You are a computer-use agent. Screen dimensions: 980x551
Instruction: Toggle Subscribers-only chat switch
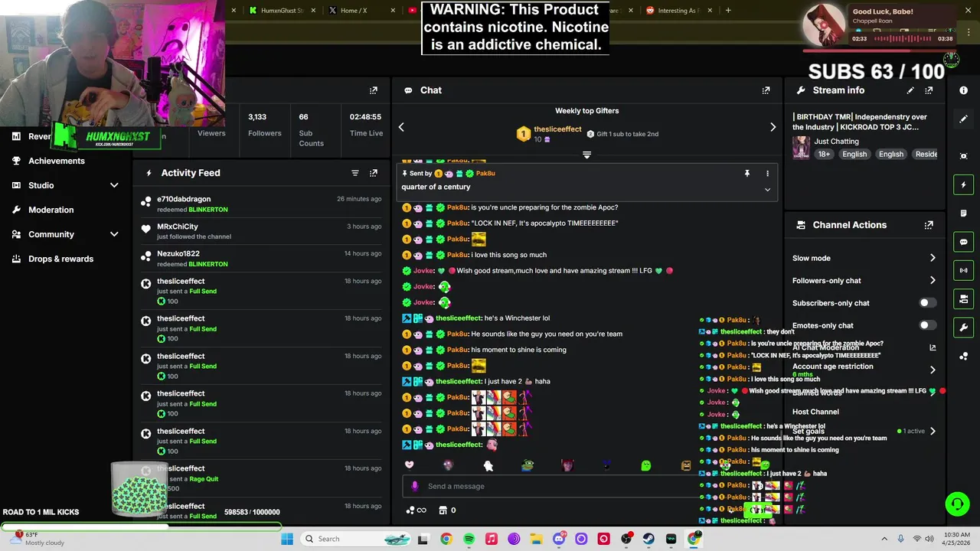927,303
